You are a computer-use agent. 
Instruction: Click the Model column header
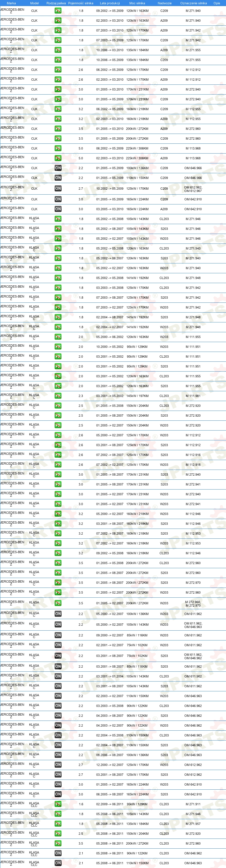coord(34,3)
